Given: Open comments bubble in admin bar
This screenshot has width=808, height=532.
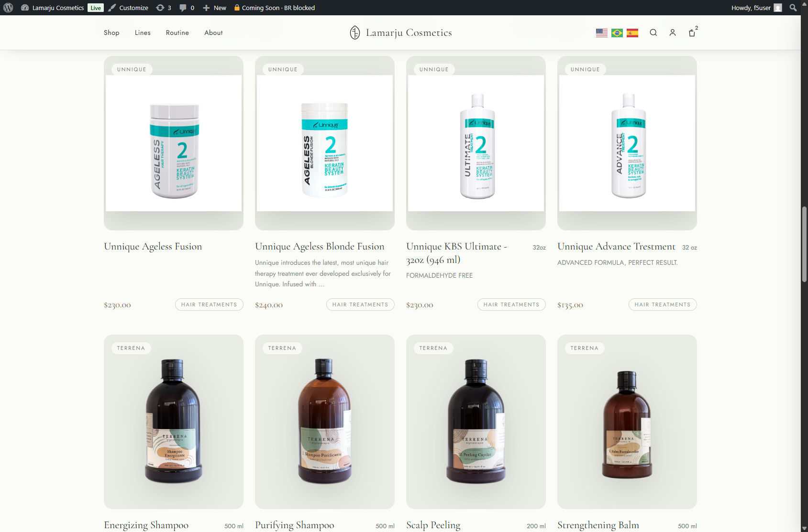Looking at the screenshot, I should click(x=187, y=8).
